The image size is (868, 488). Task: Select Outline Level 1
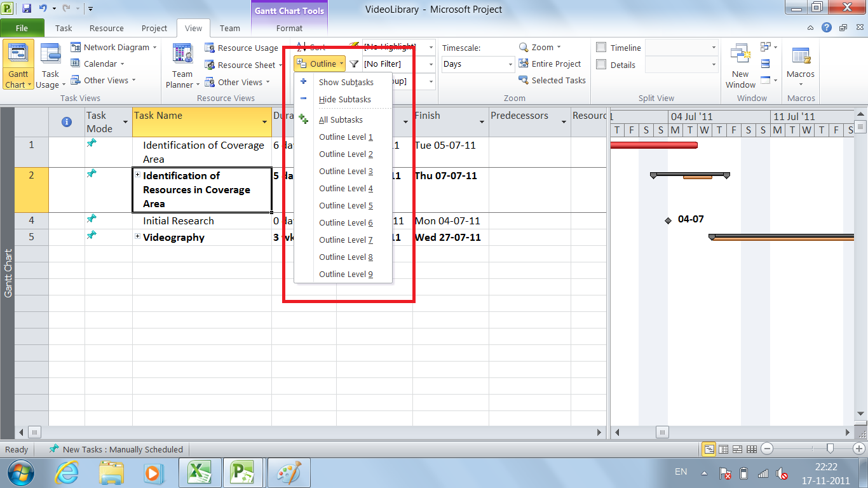coord(343,137)
